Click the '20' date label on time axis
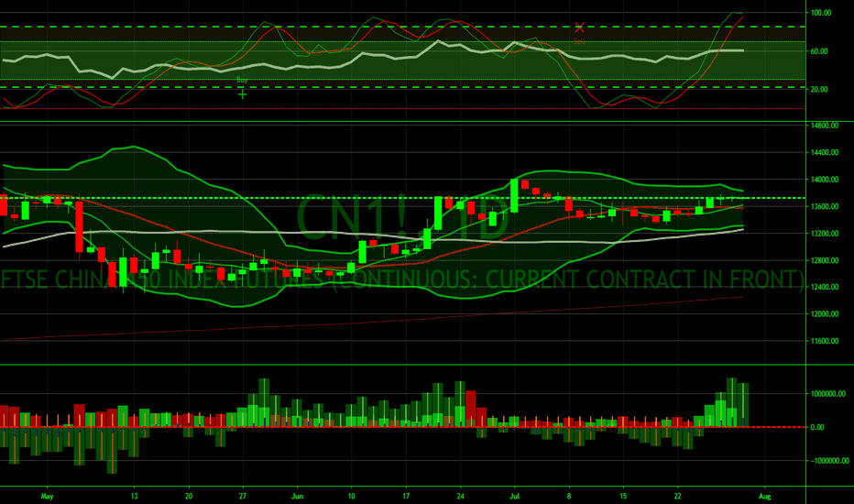Screen dimensions: 854x504 189,497
